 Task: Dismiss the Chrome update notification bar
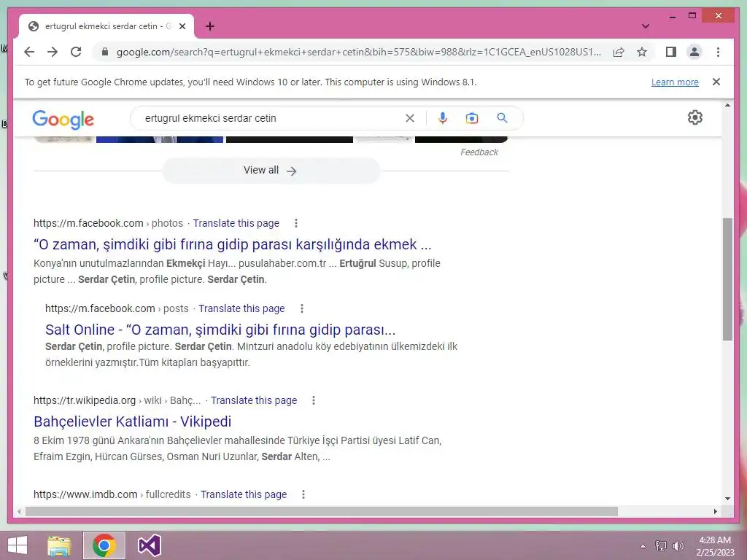click(716, 82)
